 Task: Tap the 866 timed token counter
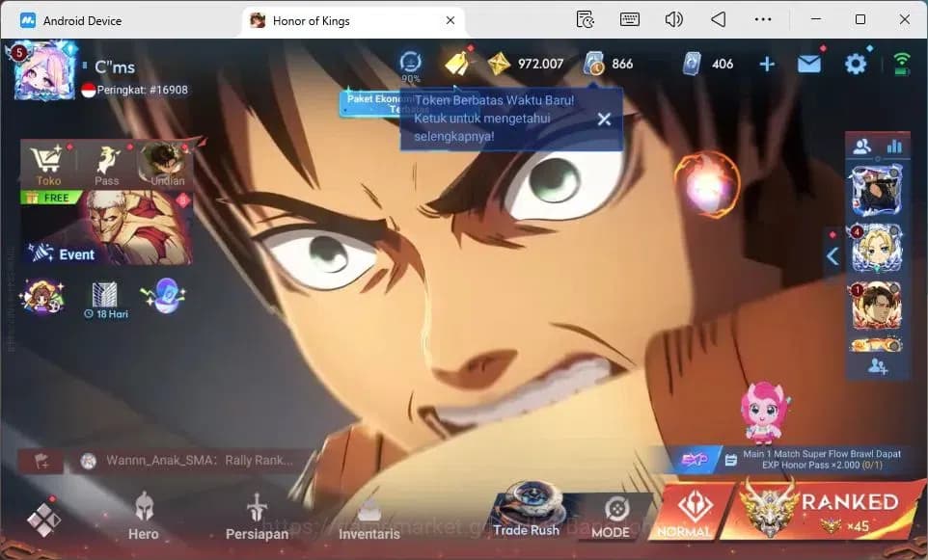point(608,64)
